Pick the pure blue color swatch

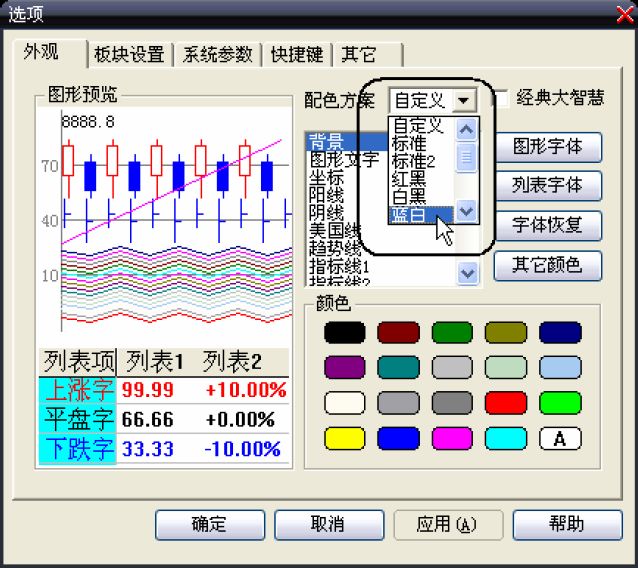point(398,439)
